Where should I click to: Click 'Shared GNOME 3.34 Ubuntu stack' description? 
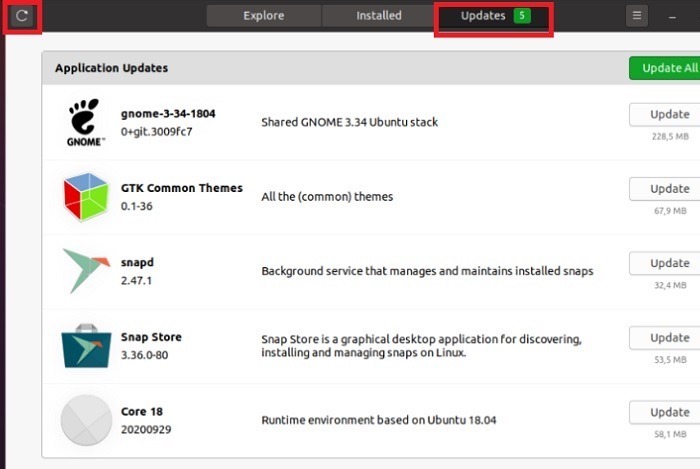[350, 122]
